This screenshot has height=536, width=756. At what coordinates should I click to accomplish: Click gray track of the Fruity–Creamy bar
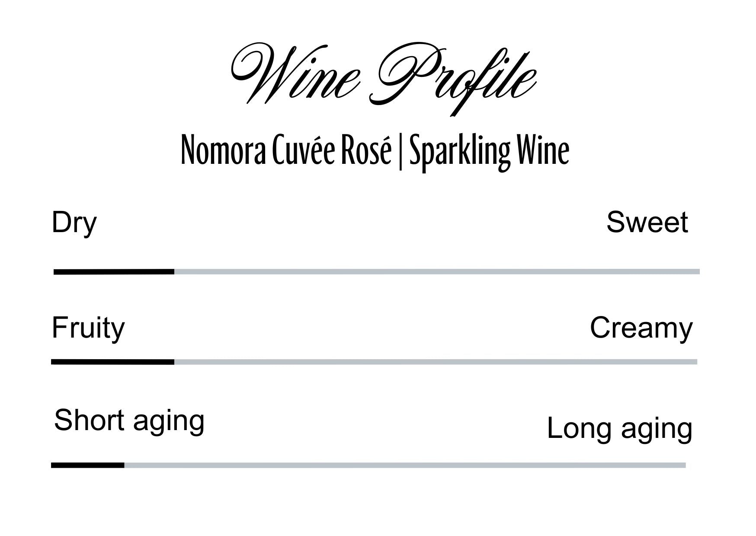(x=436, y=362)
